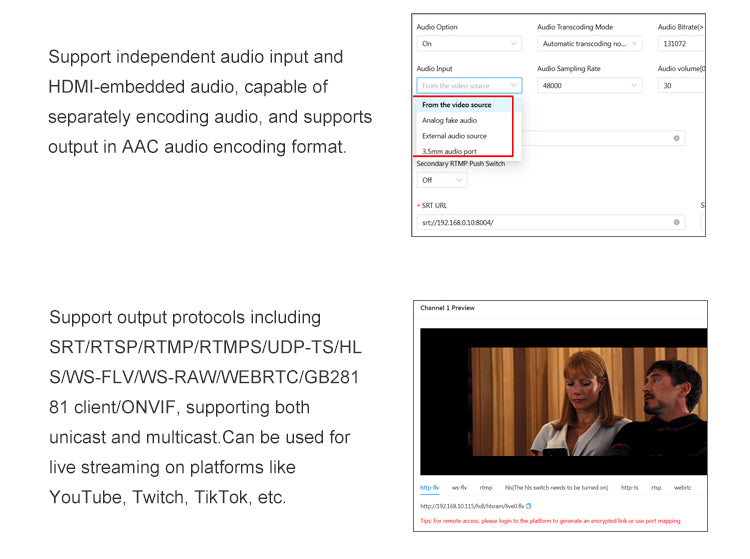The width and height of the screenshot is (750, 559).
Task: Click the SRT URL input field
Action: [x=551, y=222]
